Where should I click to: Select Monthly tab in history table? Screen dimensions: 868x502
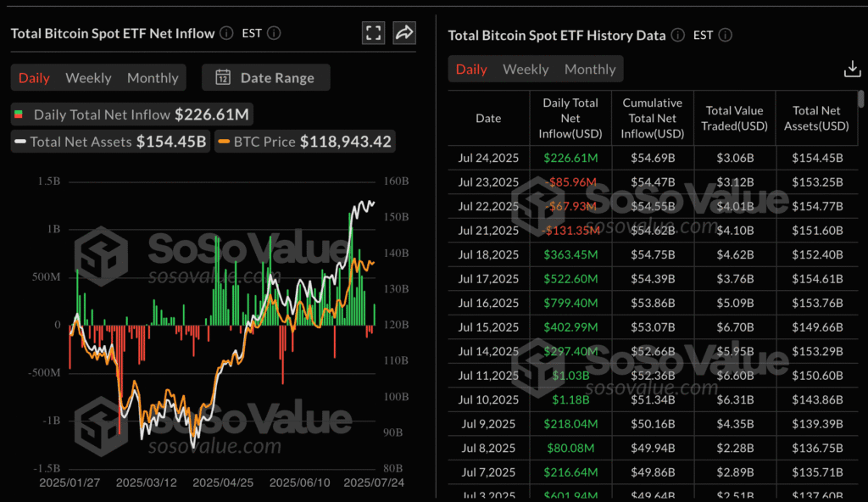coord(590,69)
